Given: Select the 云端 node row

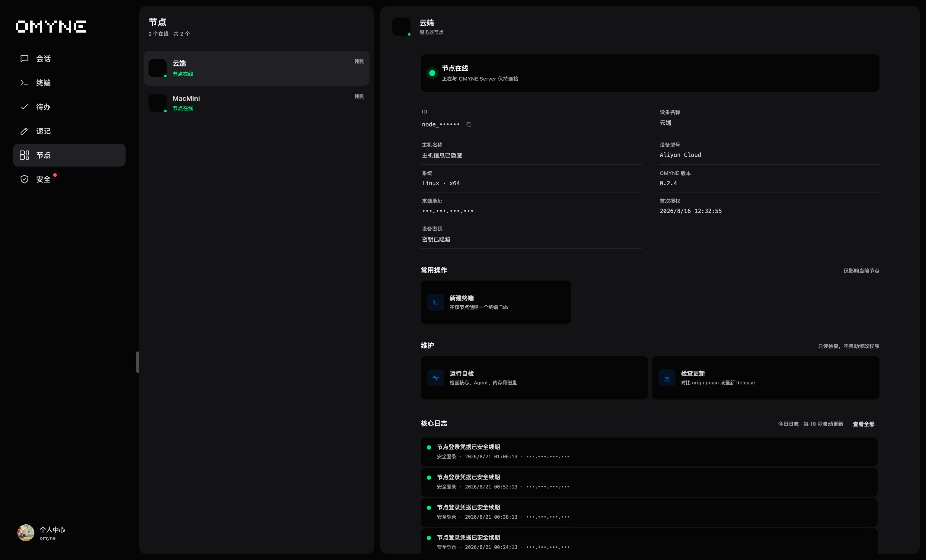Looking at the screenshot, I should click(256, 68).
